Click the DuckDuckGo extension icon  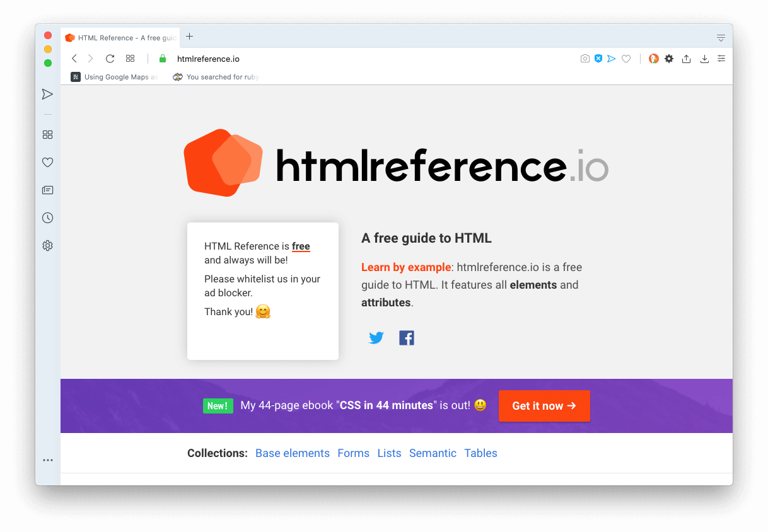(x=654, y=58)
